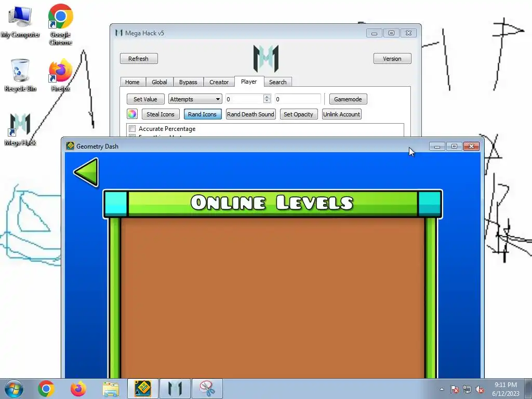Click the second value input field
The width and height of the screenshot is (532, 399).
298,99
